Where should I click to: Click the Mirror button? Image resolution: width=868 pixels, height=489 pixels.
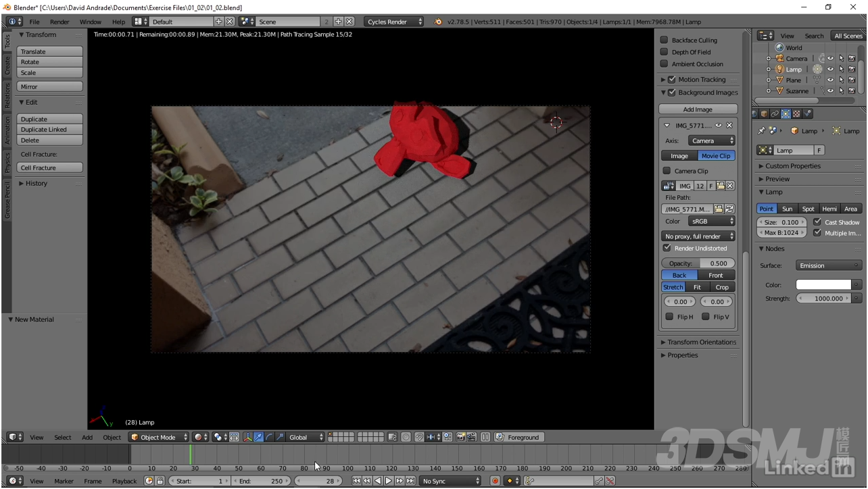(x=49, y=86)
